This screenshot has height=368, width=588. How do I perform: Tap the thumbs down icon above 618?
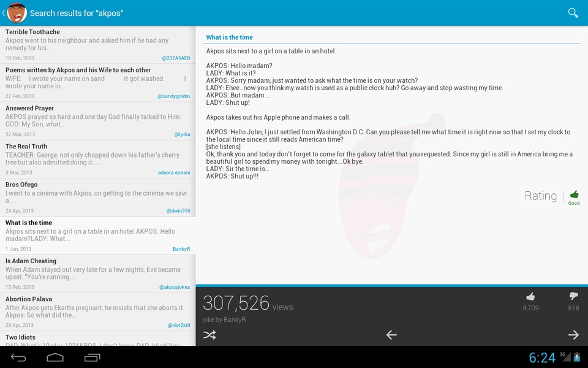(573, 297)
